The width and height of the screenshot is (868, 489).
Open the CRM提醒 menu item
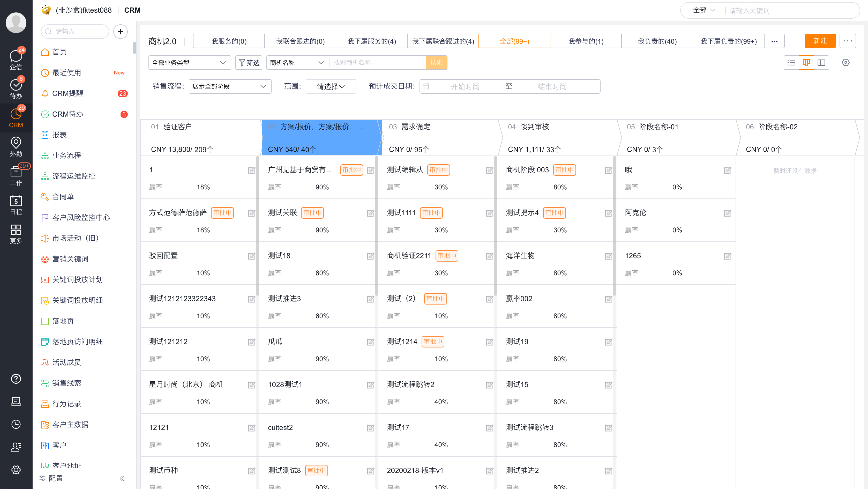tap(68, 93)
